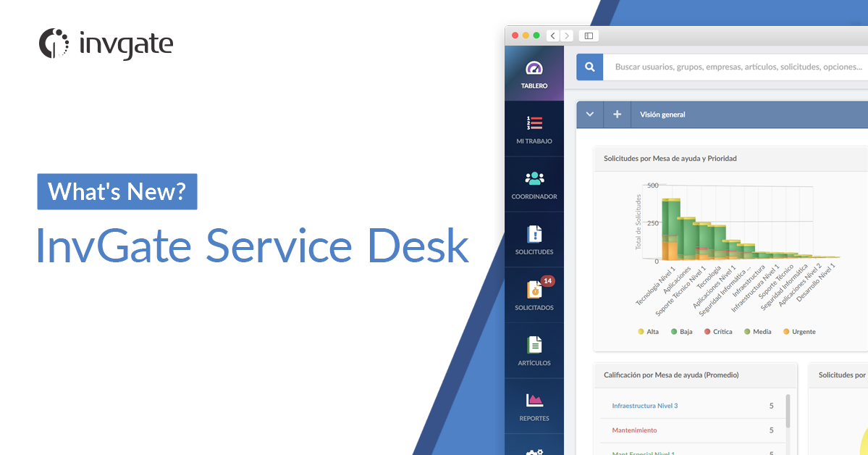This screenshot has width=868, height=455.
Task: Open Solicitados with 14 badge
Action: click(x=534, y=290)
